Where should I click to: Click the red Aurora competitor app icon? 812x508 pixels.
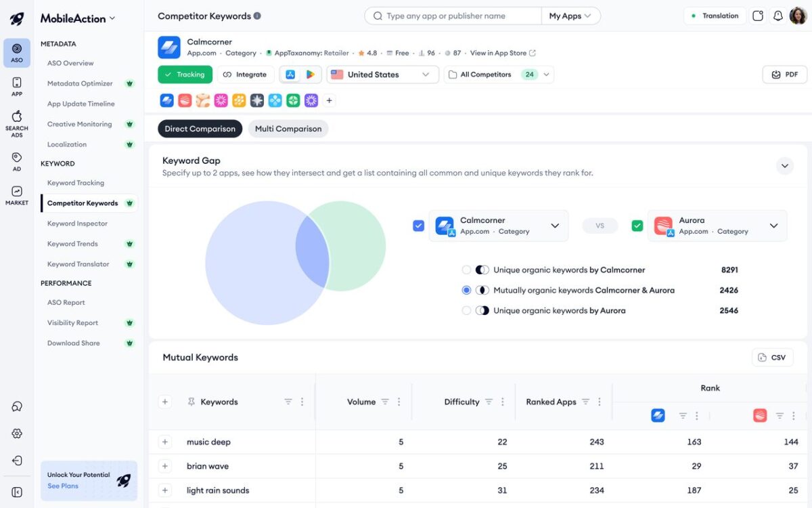coord(185,100)
